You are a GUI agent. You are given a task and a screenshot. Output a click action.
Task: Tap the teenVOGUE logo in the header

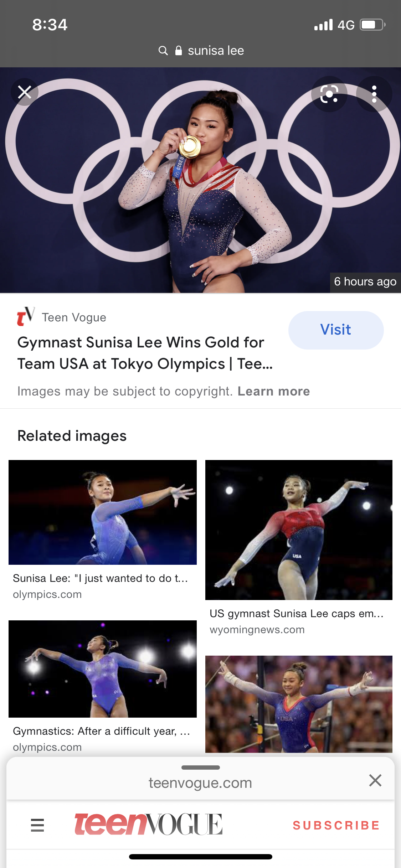pyautogui.click(x=148, y=825)
